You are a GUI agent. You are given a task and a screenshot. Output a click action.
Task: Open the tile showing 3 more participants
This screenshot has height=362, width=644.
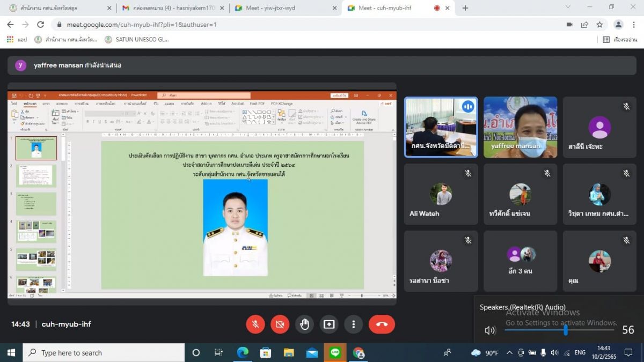520,261
